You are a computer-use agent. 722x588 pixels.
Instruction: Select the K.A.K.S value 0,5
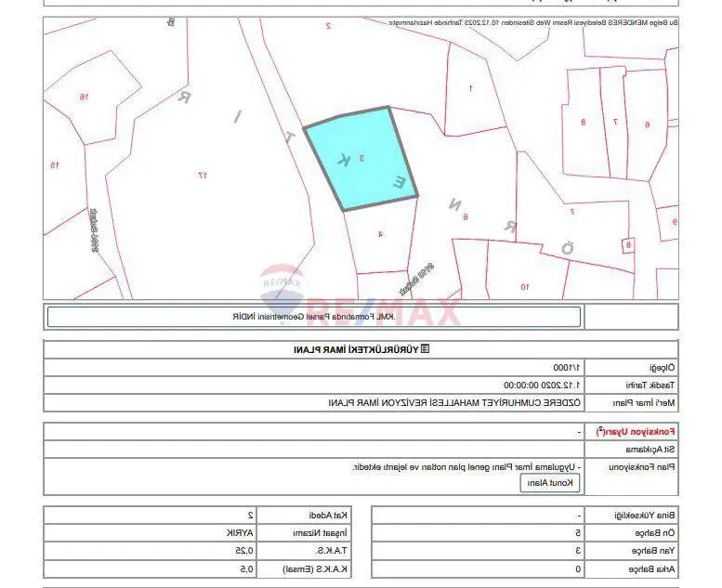[x=246, y=569]
